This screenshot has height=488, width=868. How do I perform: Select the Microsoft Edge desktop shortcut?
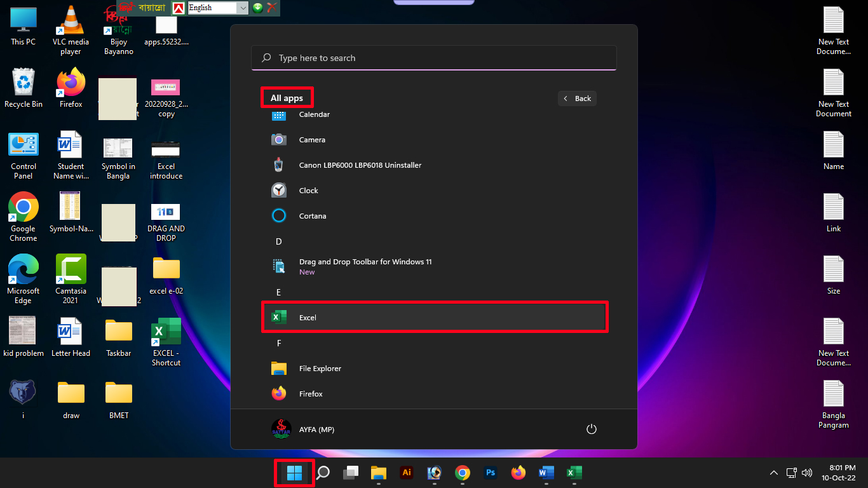coord(24,280)
